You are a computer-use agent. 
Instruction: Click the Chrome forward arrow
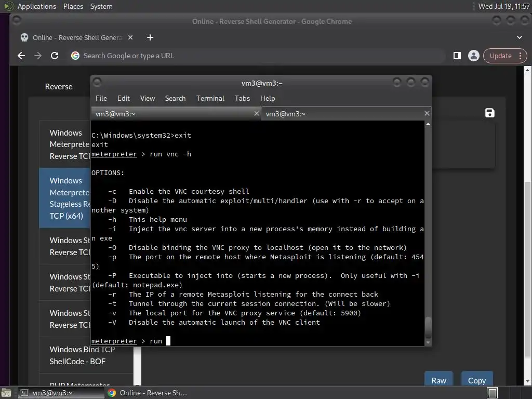click(37, 56)
